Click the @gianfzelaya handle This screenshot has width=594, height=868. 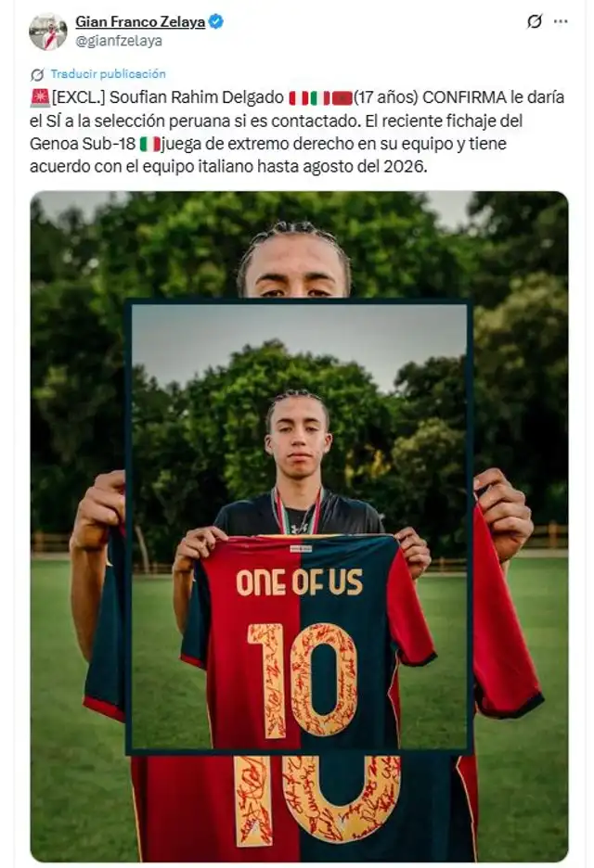point(119,41)
